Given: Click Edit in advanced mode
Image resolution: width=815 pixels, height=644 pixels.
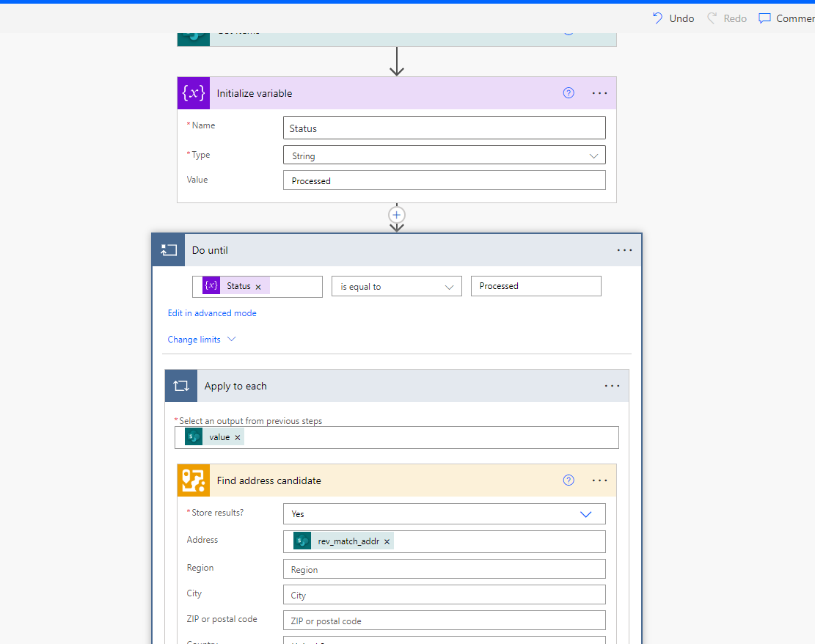Looking at the screenshot, I should click(212, 312).
